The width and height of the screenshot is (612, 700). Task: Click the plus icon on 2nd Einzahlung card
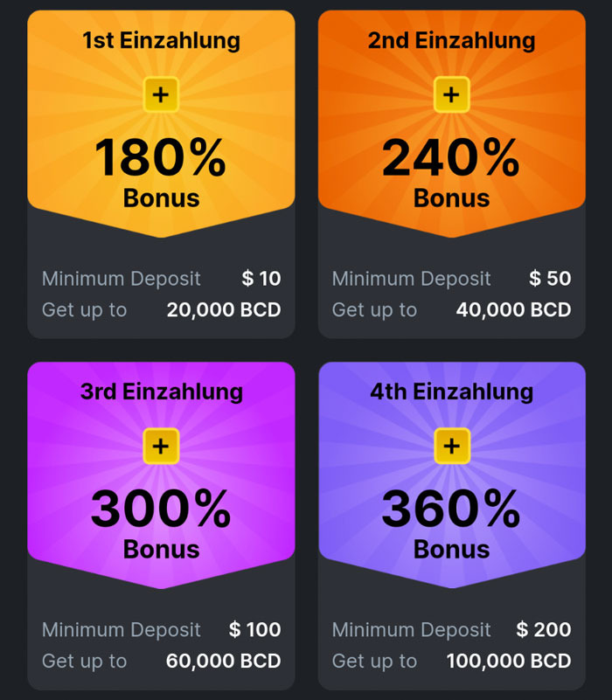[452, 94]
